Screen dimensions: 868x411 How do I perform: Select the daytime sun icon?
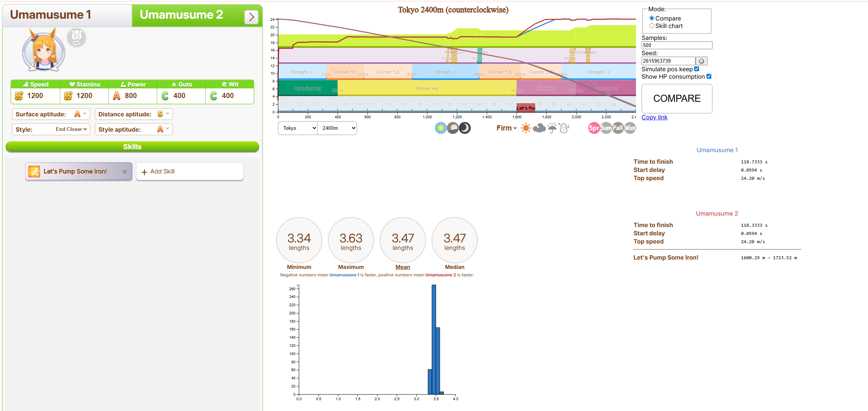pos(441,128)
